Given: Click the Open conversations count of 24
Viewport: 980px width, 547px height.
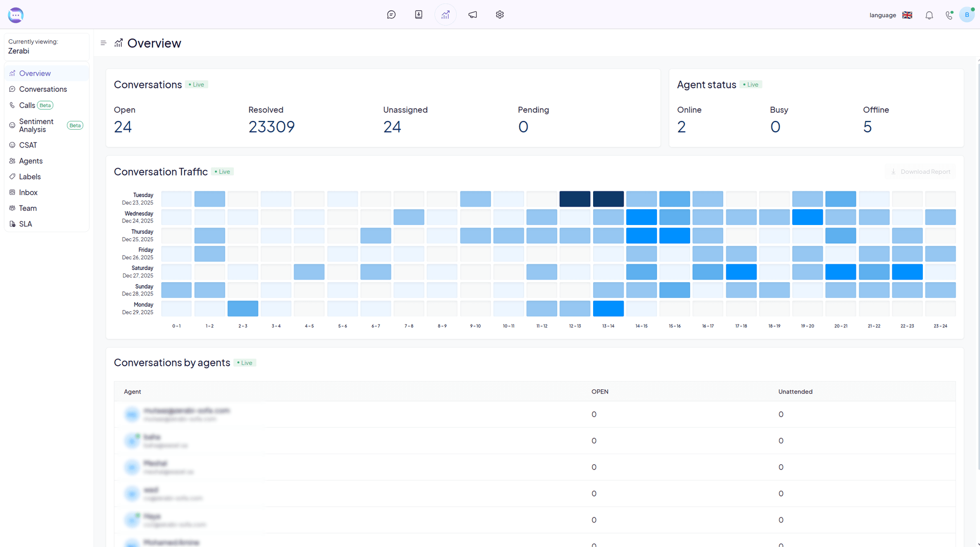Looking at the screenshot, I should pyautogui.click(x=123, y=127).
